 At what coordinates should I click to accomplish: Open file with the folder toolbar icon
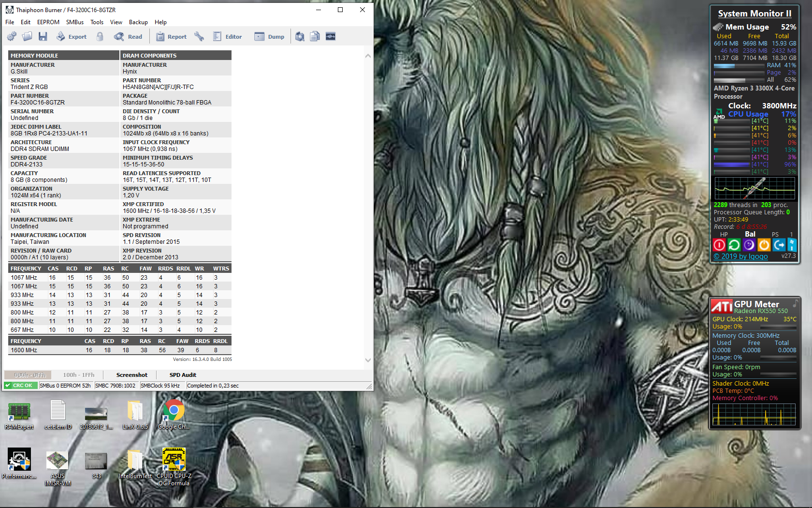[x=27, y=37]
